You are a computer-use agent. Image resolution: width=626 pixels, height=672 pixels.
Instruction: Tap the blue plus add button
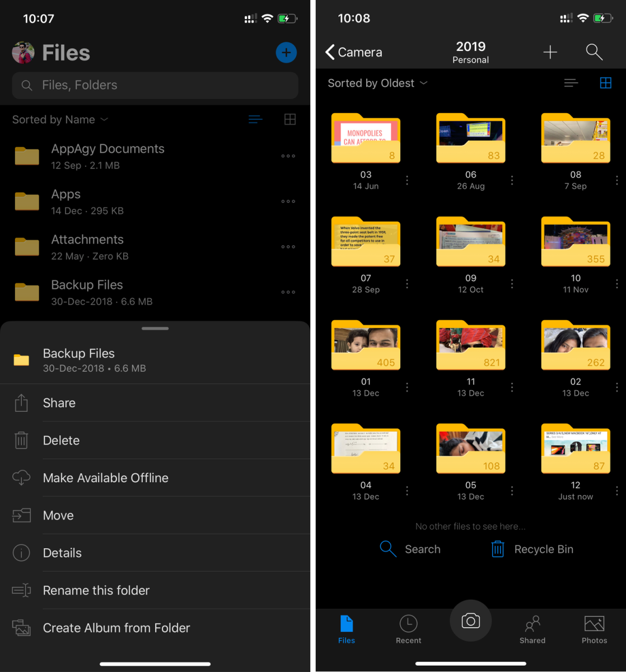click(x=286, y=53)
